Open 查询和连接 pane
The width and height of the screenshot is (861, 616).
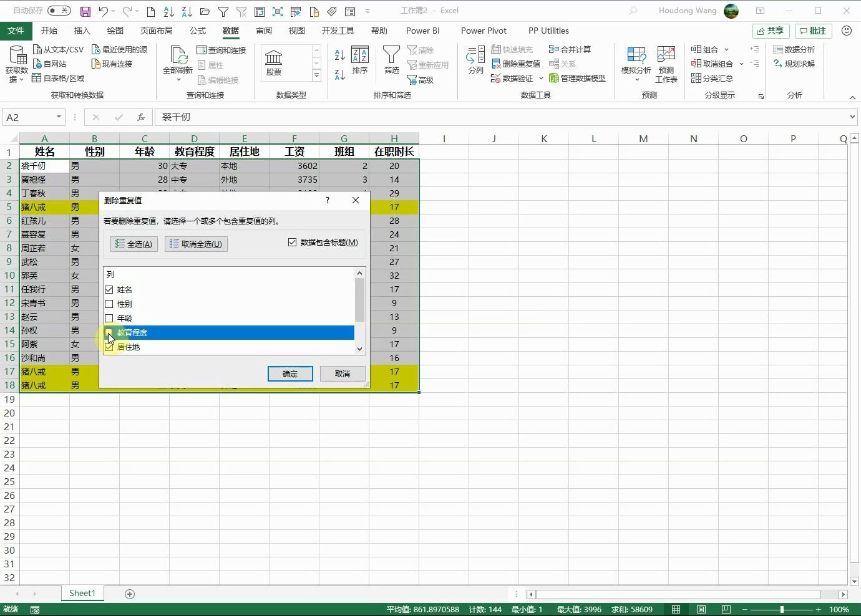point(221,50)
